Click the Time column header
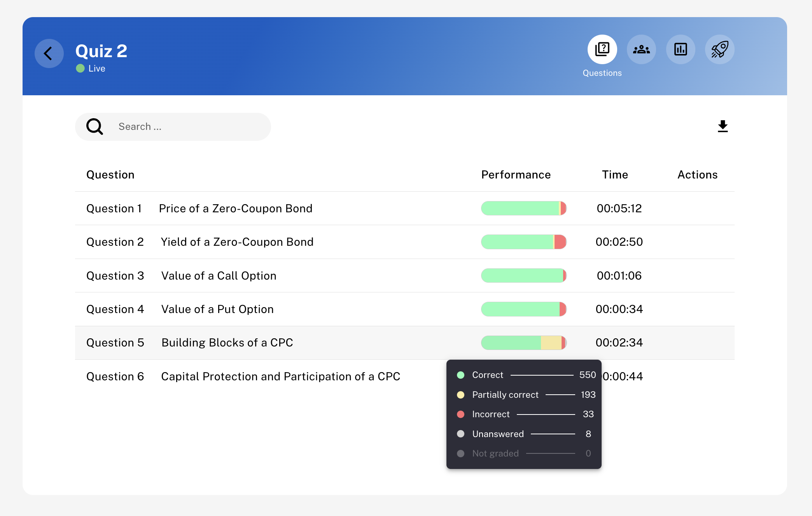This screenshot has height=516, width=812. (615, 175)
